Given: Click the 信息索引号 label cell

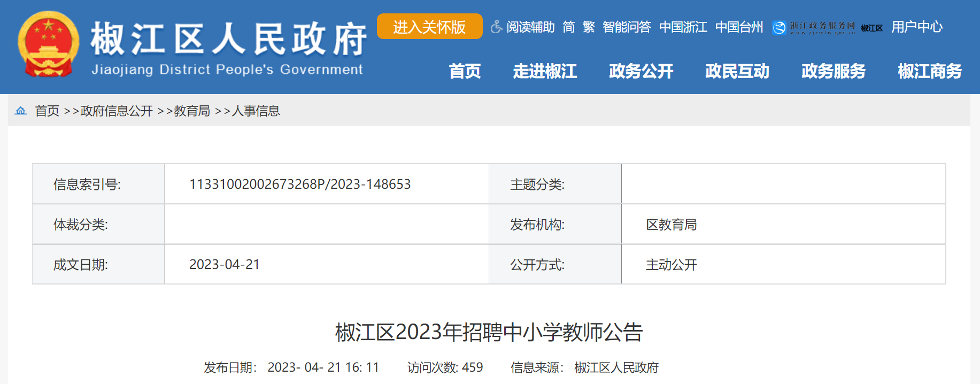Looking at the screenshot, I should click(x=98, y=184).
